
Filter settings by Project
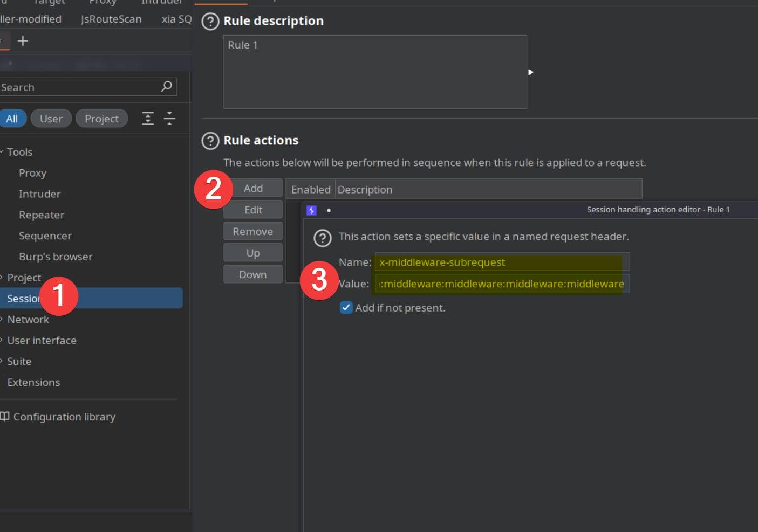point(101,119)
